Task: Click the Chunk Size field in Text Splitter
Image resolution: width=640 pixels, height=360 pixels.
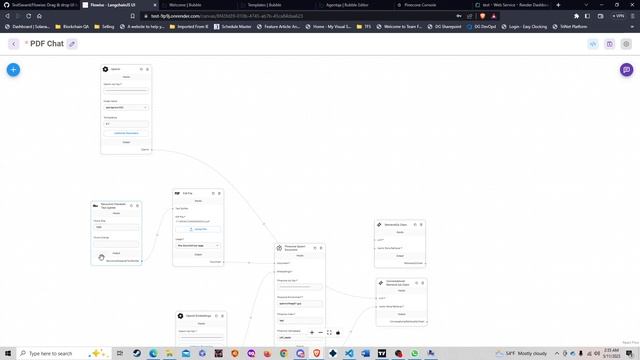Action: (116, 227)
